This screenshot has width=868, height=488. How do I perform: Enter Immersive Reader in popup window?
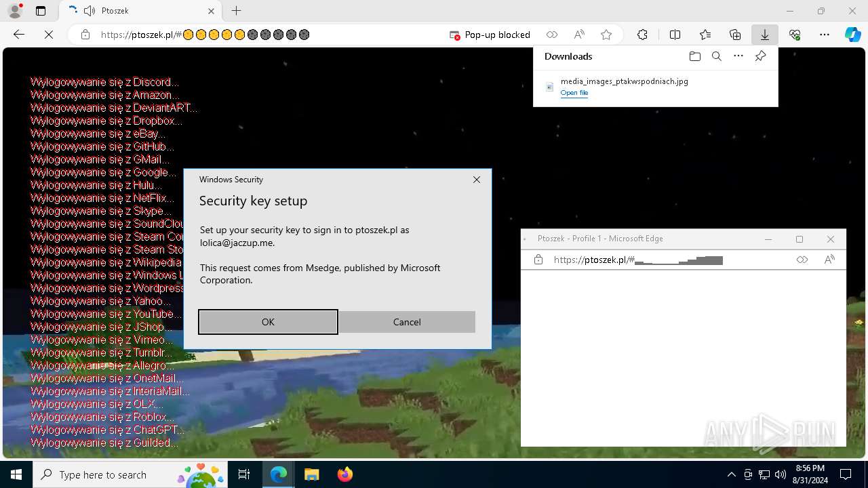[802, 260]
